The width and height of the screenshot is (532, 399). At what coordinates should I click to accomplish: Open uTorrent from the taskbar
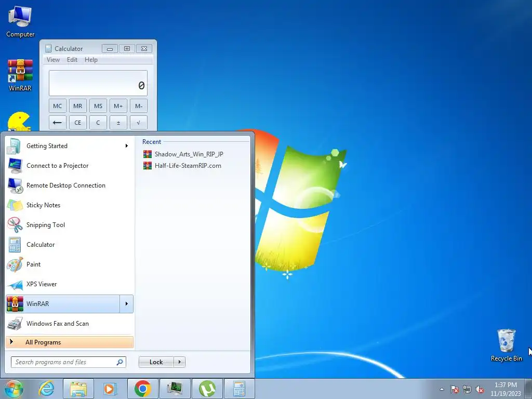[x=207, y=389]
